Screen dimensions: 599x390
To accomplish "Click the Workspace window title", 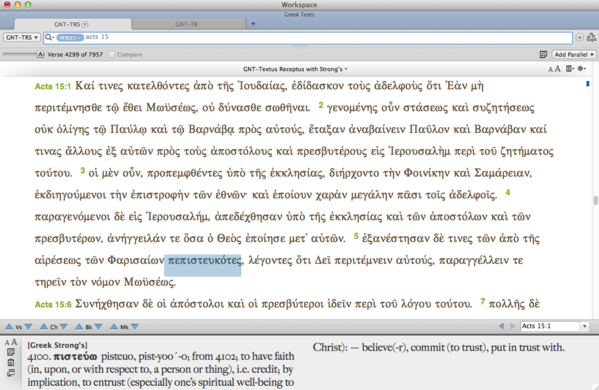I will click(299, 5).
